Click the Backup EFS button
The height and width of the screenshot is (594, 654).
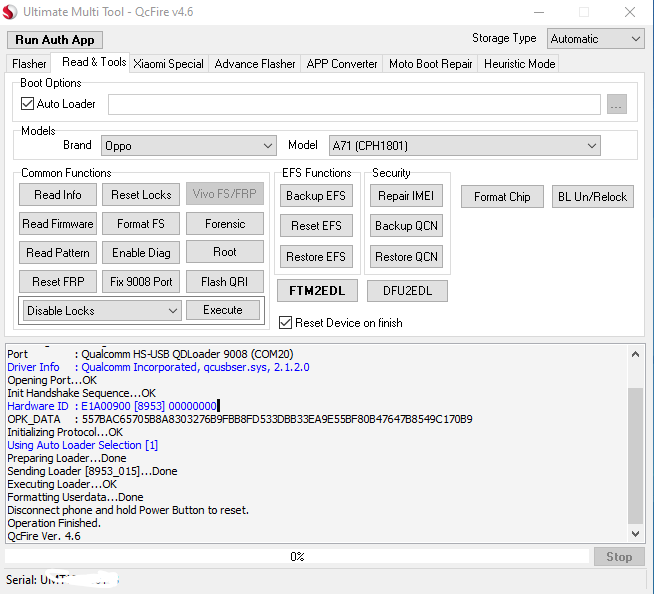coord(316,196)
